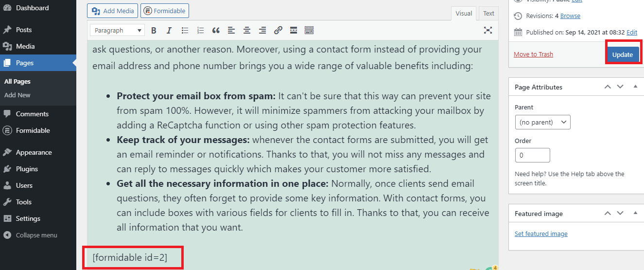Click the Plugins plug icon
The width and height of the screenshot is (644, 270).
click(7, 169)
